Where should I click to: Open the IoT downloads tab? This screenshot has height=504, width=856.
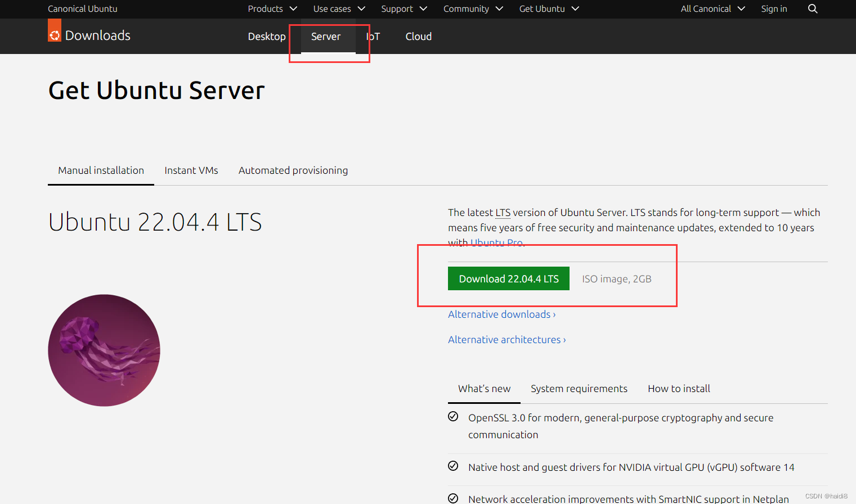[373, 37]
